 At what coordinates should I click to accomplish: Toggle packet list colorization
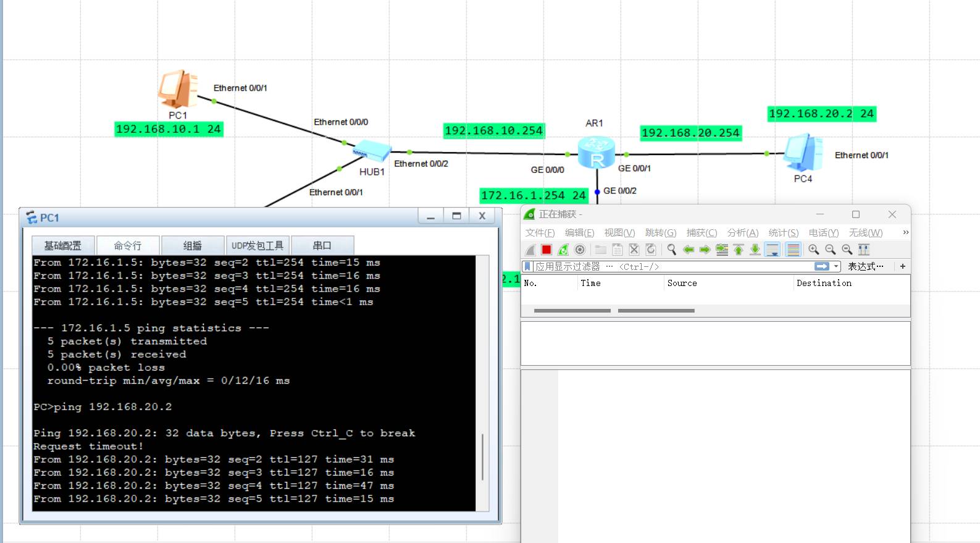pyautogui.click(x=794, y=250)
